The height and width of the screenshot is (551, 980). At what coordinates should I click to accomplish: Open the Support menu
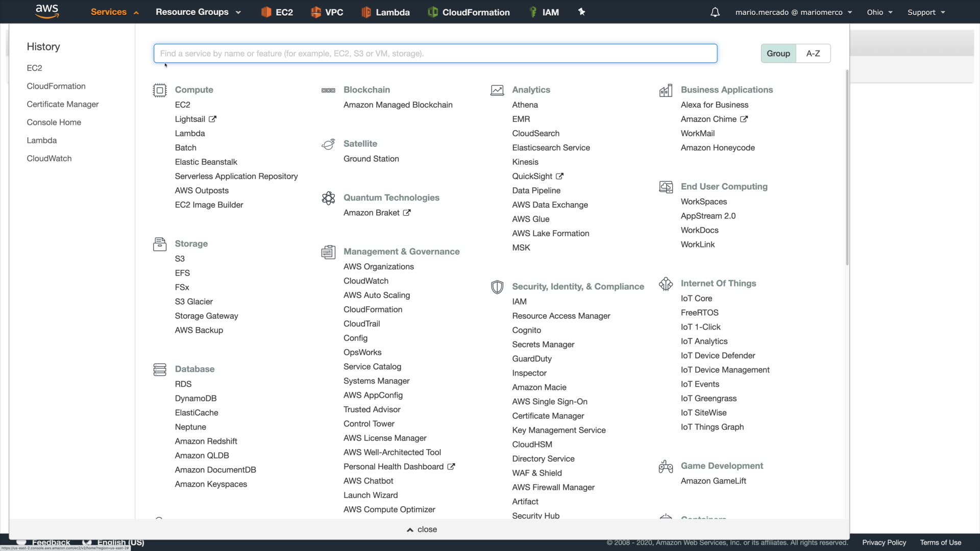(926, 12)
